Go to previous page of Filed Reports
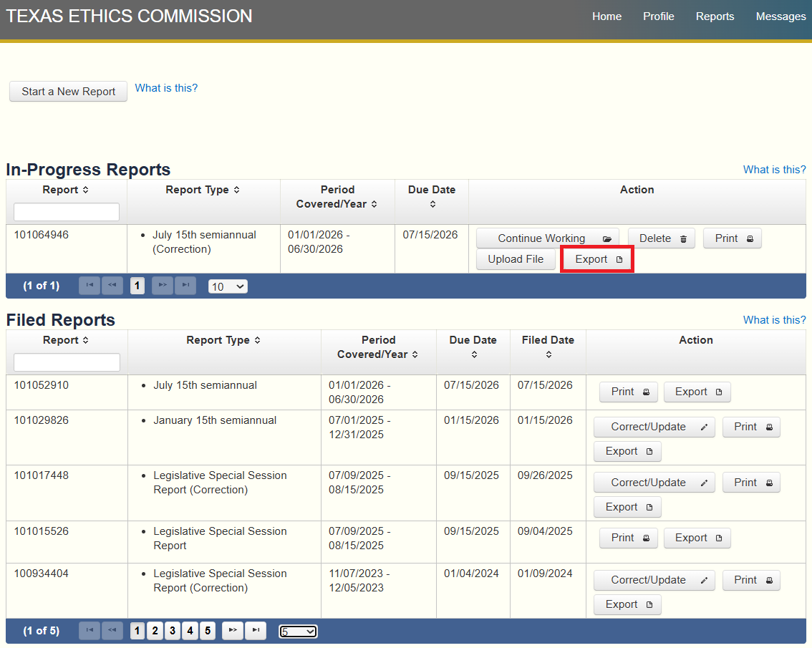812x648 pixels. click(x=112, y=630)
